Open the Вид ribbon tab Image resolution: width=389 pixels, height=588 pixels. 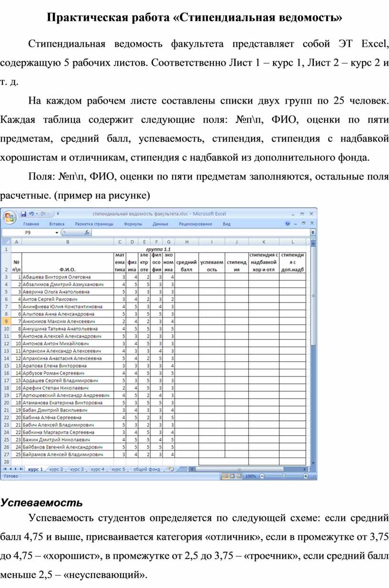coord(226,224)
